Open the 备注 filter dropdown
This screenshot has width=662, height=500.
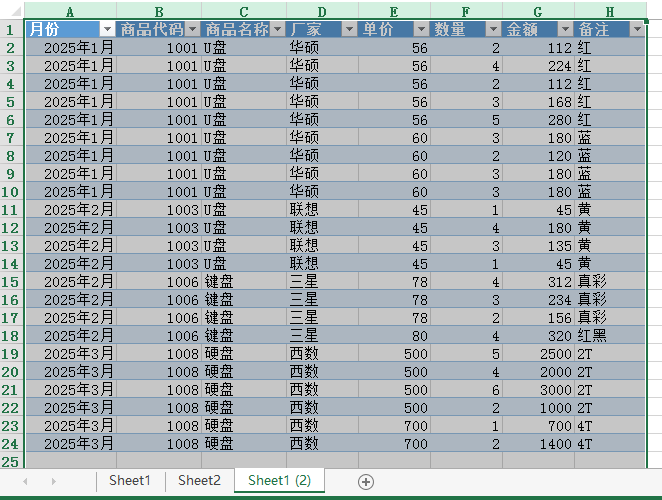click(637, 29)
